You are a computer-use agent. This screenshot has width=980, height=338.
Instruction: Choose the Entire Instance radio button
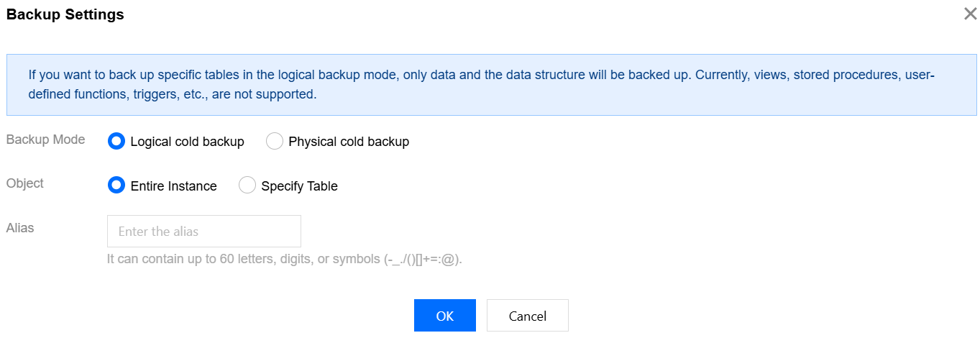point(116,186)
